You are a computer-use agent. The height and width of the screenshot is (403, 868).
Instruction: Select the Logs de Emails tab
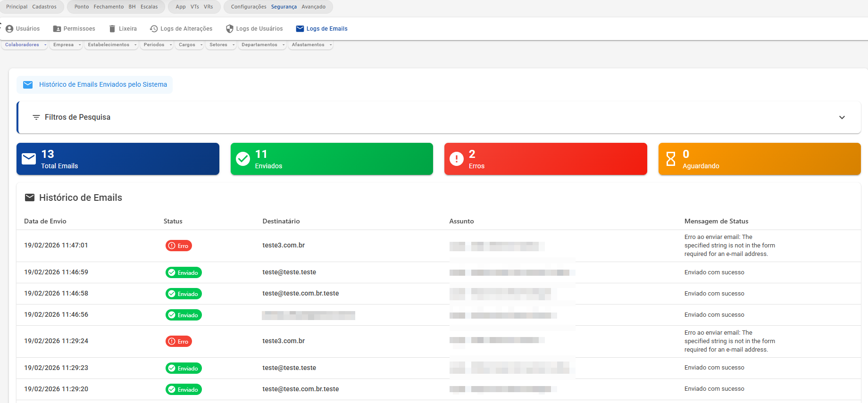[322, 29]
